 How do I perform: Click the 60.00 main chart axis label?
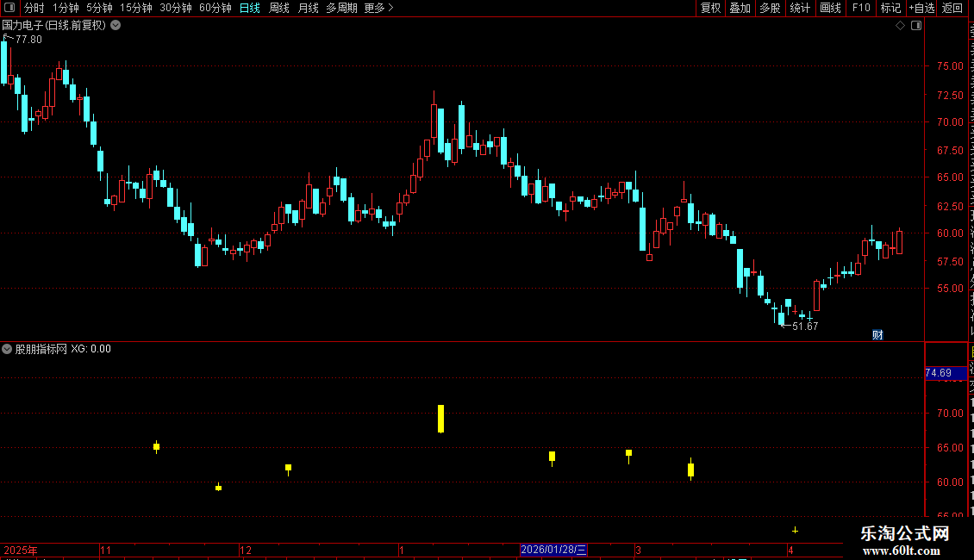coord(950,233)
